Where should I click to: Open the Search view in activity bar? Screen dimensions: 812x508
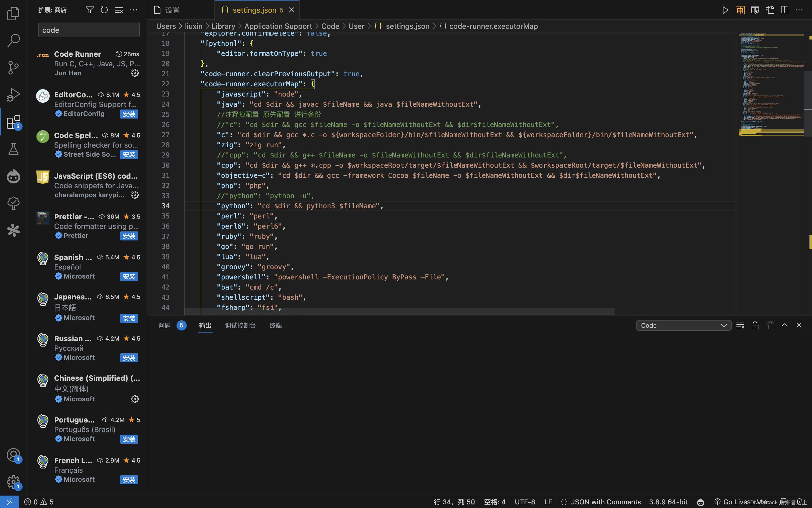(x=14, y=40)
